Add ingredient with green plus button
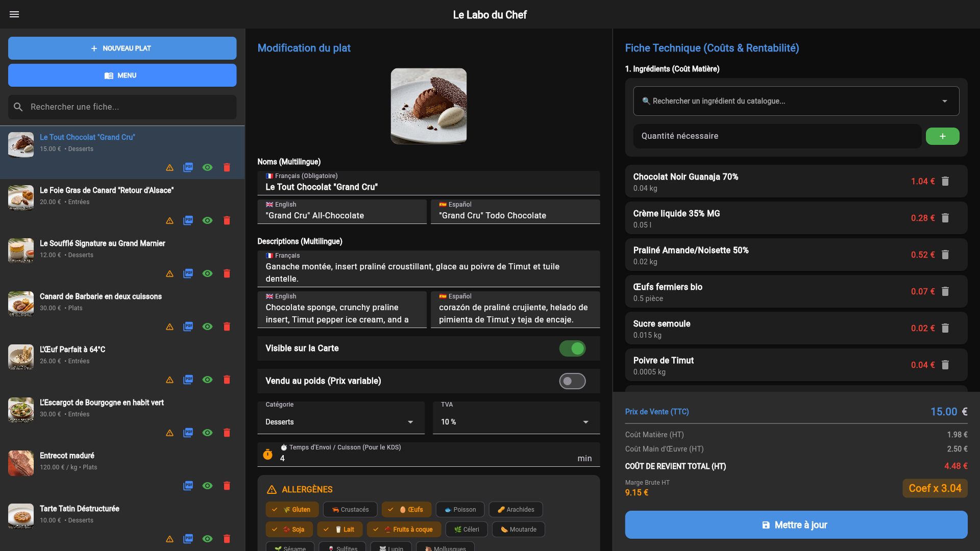 click(x=942, y=136)
